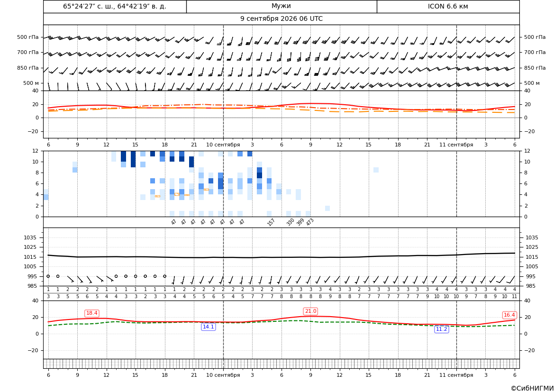
Task: Click the 10 сентября label under upper temperature chart
Action: tap(223, 145)
